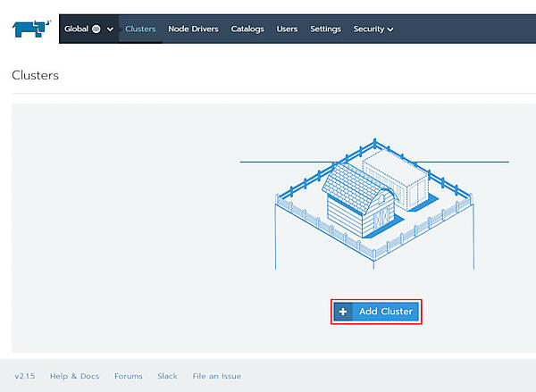Visit the Forums footer link

[129, 376]
